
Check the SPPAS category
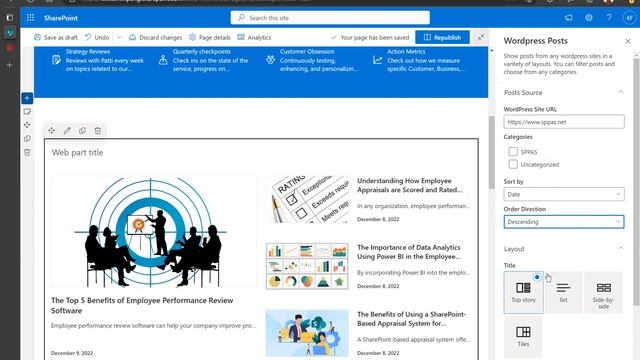point(513,151)
